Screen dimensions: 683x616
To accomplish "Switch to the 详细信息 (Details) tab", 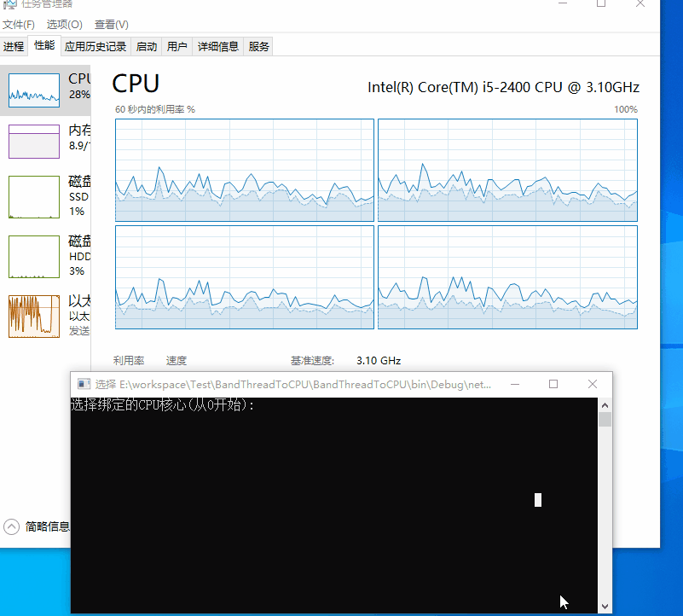I will tap(218, 46).
